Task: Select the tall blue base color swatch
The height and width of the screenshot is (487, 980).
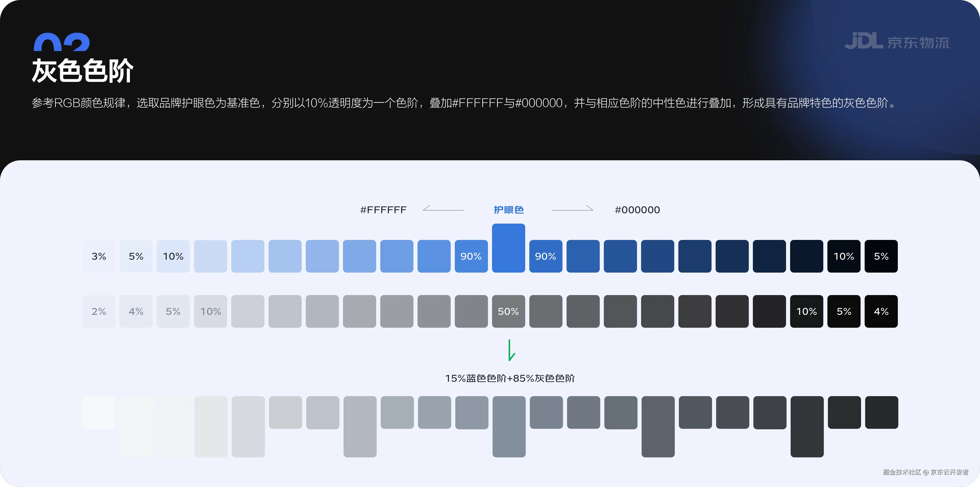Action: click(x=508, y=248)
